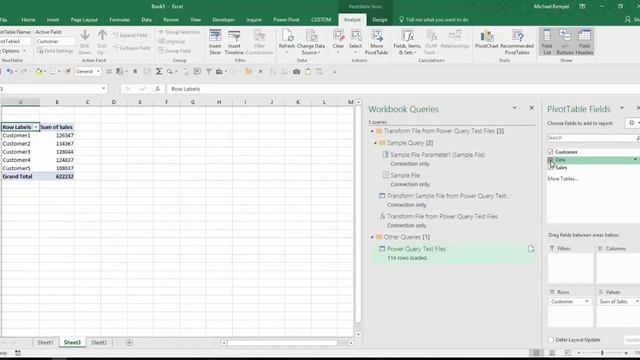
Task: Open Fields, Items & Sets
Action: [407, 42]
